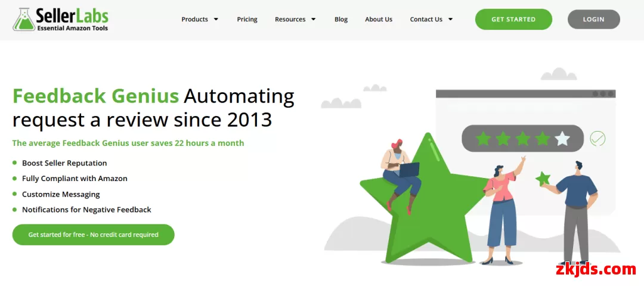Click the Seller Labs flask logo
Viewport: 644px width, 287px height.
[x=24, y=19]
